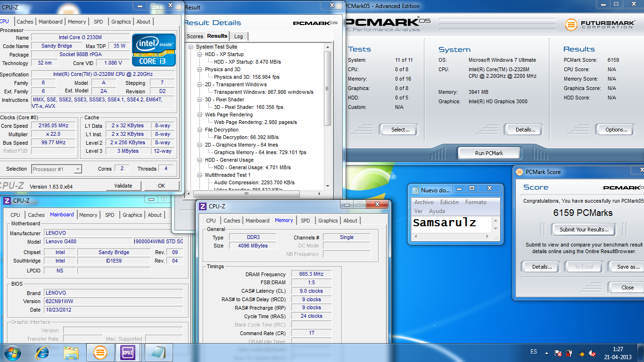Click the Intel Core i3 logo badge
The image size is (644, 362).
click(x=154, y=49)
